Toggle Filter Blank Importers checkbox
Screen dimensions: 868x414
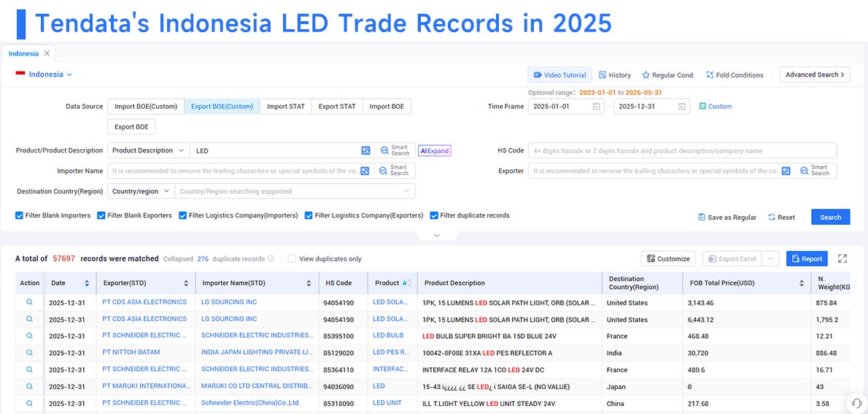(20, 215)
